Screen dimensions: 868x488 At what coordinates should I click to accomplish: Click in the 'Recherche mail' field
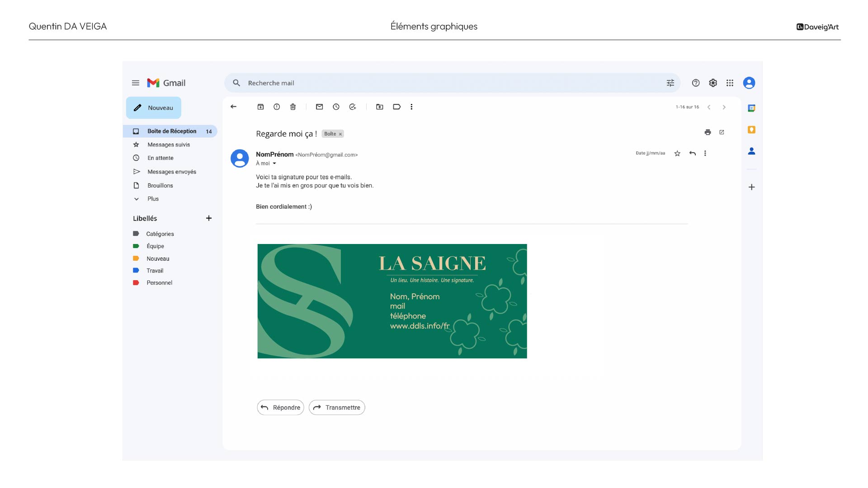pyautogui.click(x=452, y=83)
